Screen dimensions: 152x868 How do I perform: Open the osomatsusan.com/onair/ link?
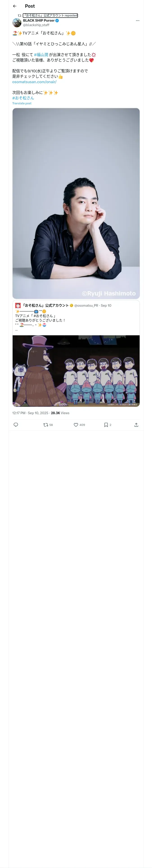34,82
